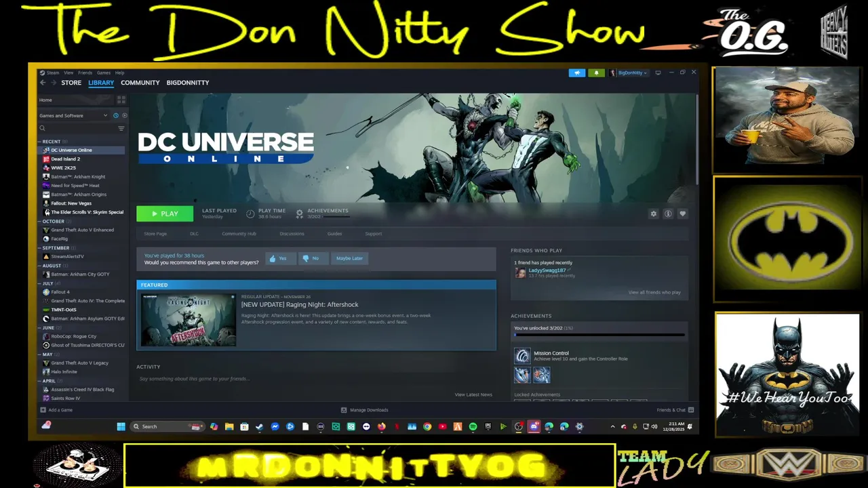The image size is (868, 488).
Task: Open Spotify from the taskbar
Action: (x=473, y=426)
